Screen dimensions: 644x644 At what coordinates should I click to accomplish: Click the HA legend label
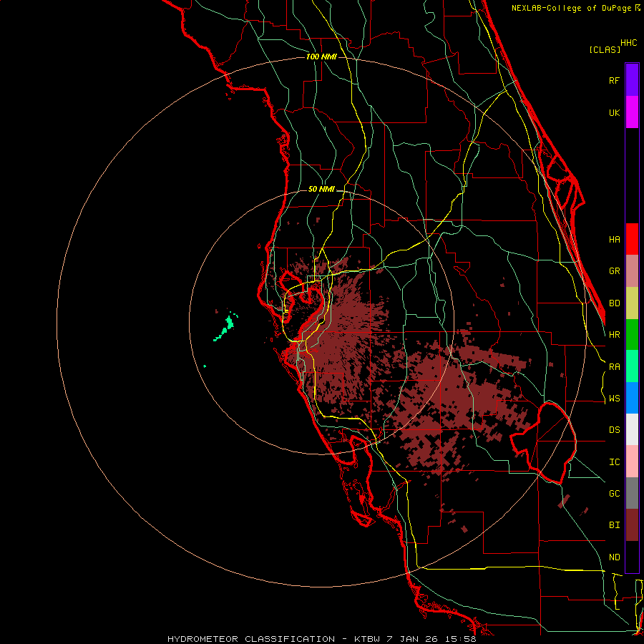point(614,240)
